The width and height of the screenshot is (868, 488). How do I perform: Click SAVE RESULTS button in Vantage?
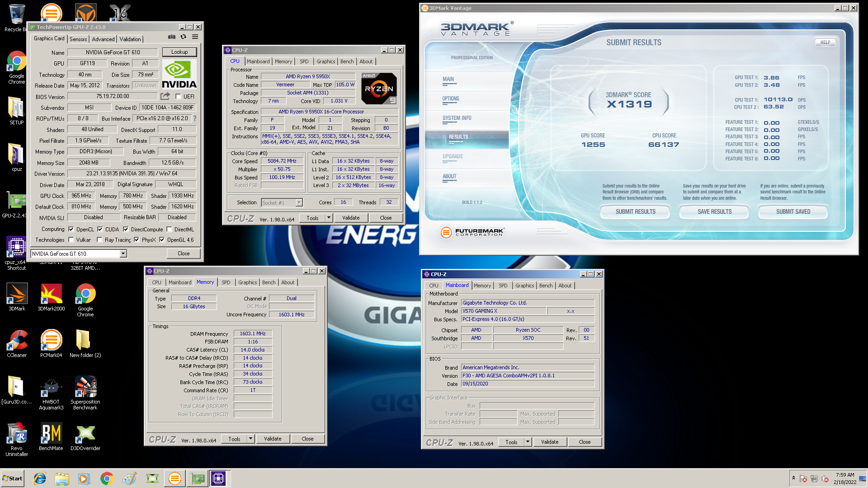[714, 211]
